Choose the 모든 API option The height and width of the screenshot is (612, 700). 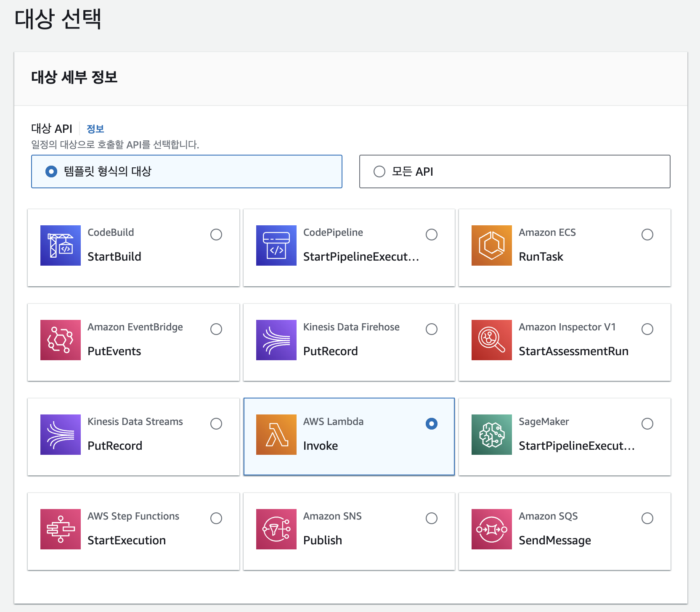coord(515,171)
